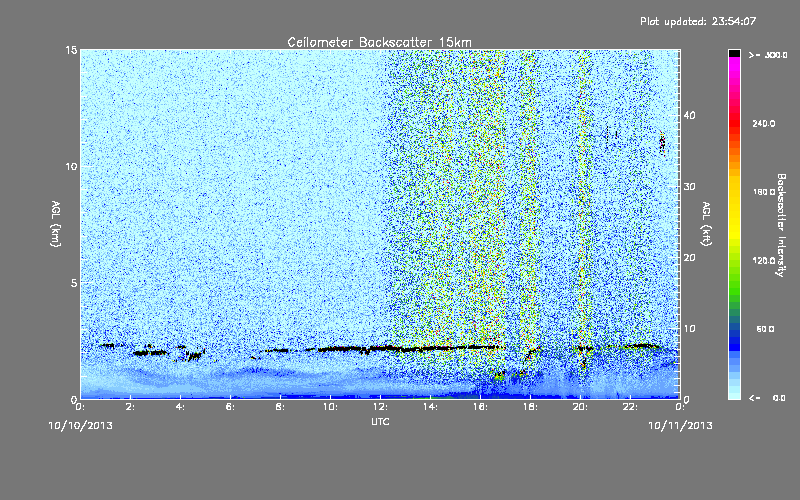This screenshot has height=500, width=800.
Task: Click the plot title Ceilometer Backscatter 15km
Action: click(x=379, y=42)
